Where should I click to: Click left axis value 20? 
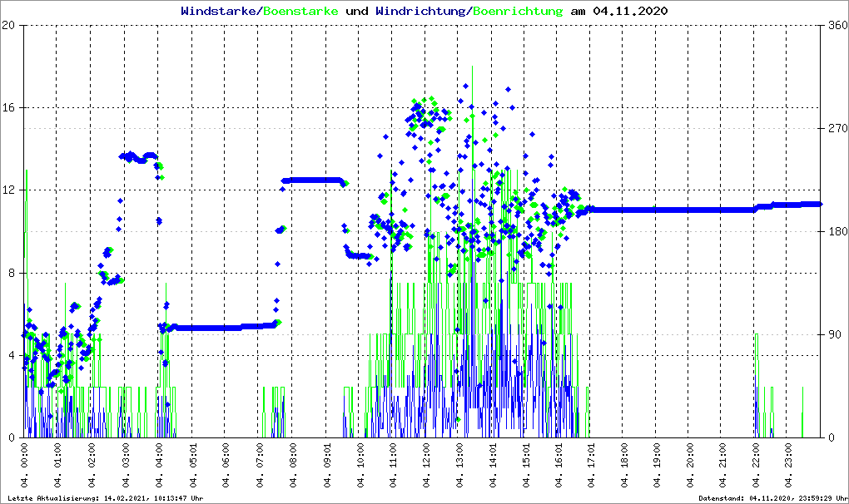click(x=8, y=26)
